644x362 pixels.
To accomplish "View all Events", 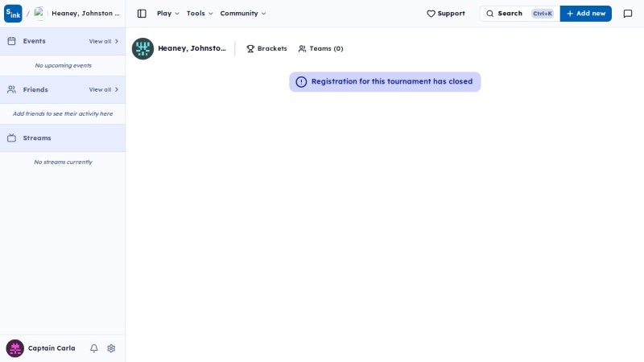I will point(104,41).
